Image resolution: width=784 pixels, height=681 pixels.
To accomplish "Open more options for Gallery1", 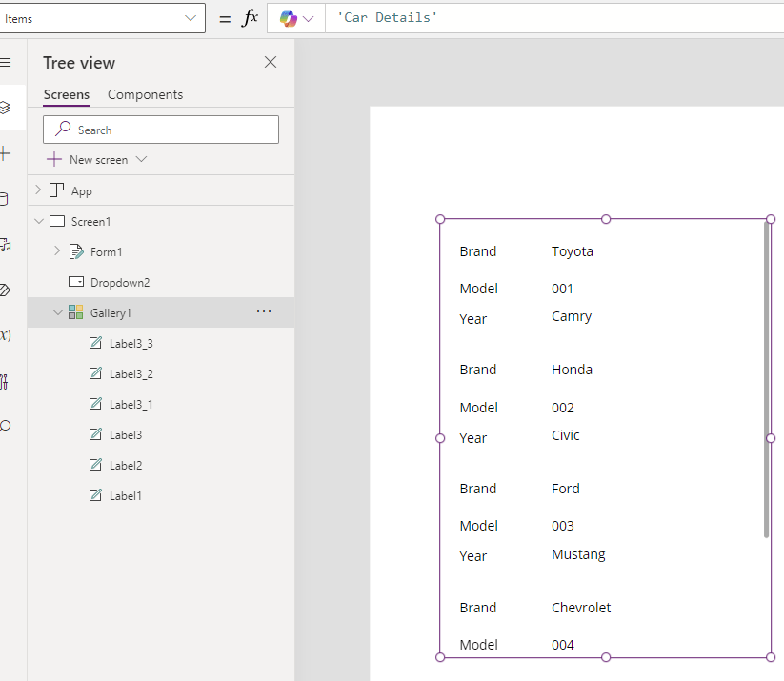I will tap(264, 312).
